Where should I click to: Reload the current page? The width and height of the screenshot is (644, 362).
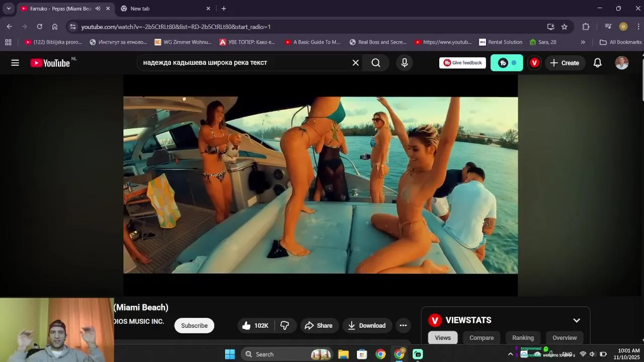tap(40, 27)
